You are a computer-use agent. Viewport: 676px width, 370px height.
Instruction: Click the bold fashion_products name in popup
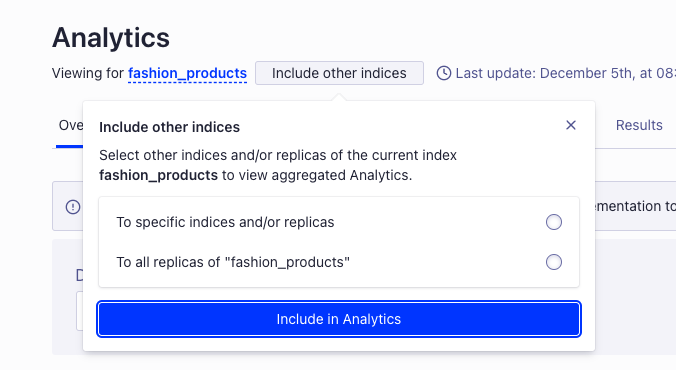coord(158,176)
